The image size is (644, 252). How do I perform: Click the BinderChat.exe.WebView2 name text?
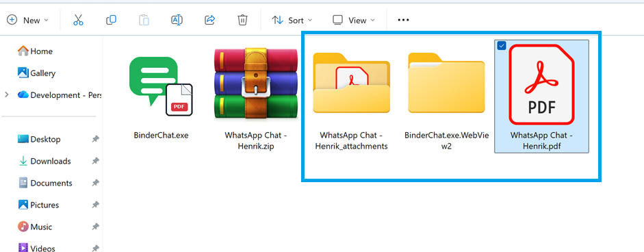[446, 140]
